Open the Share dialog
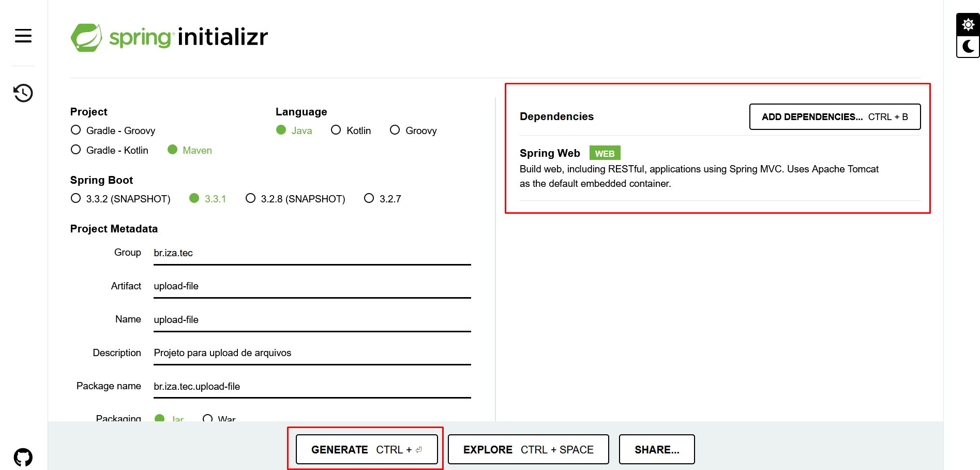Viewport: 980px width, 470px height. point(657,449)
